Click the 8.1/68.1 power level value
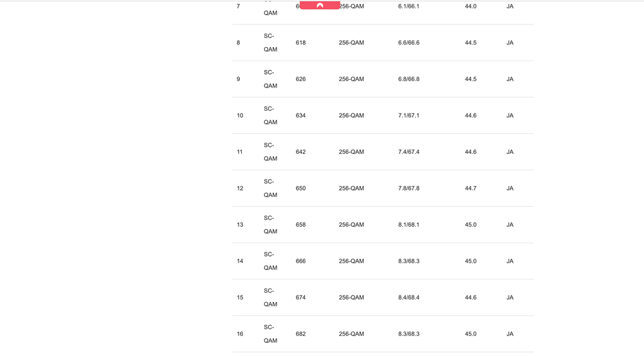Image resolution: width=644 pixels, height=356 pixels. pyautogui.click(x=409, y=225)
